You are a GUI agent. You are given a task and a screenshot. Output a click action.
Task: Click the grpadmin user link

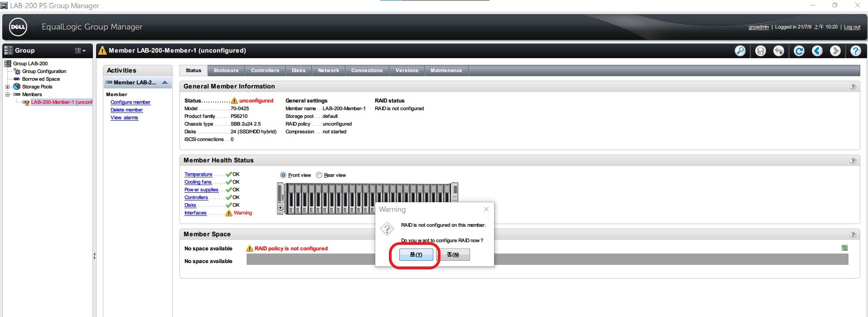pos(758,27)
